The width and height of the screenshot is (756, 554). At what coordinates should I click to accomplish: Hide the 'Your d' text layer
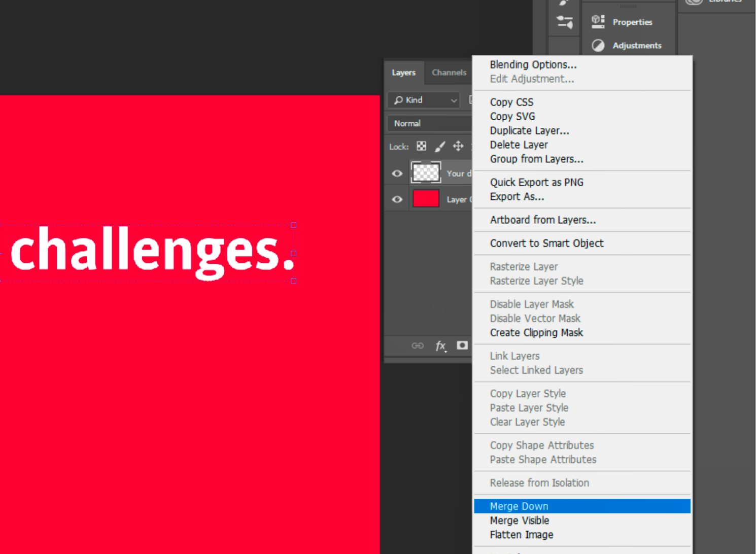point(397,173)
